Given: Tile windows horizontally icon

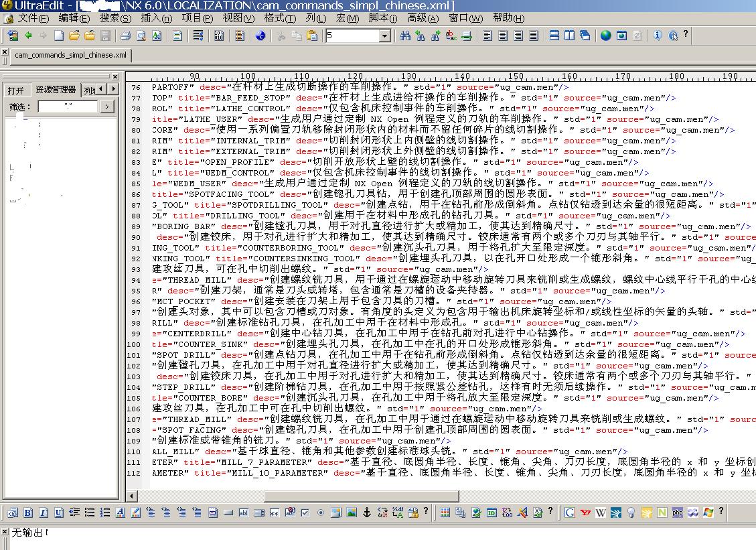Looking at the screenshot, I should pyautogui.click(x=554, y=36).
